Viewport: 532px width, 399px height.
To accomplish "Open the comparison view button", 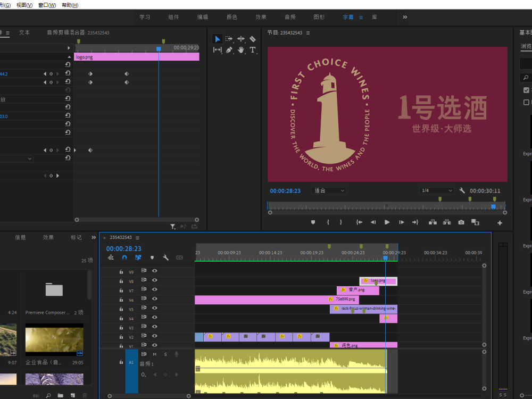I will [475, 222].
